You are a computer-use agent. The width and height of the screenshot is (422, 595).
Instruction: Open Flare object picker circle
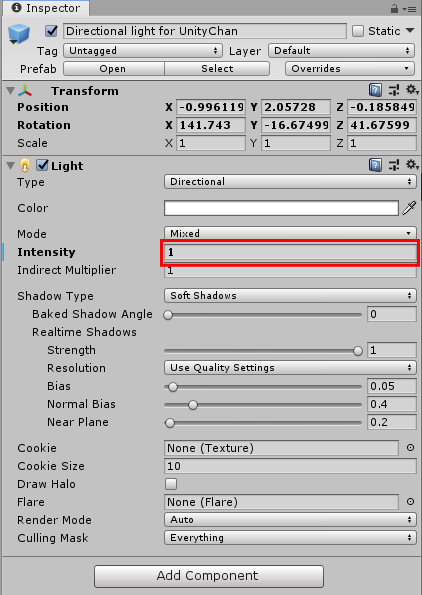[x=410, y=502]
